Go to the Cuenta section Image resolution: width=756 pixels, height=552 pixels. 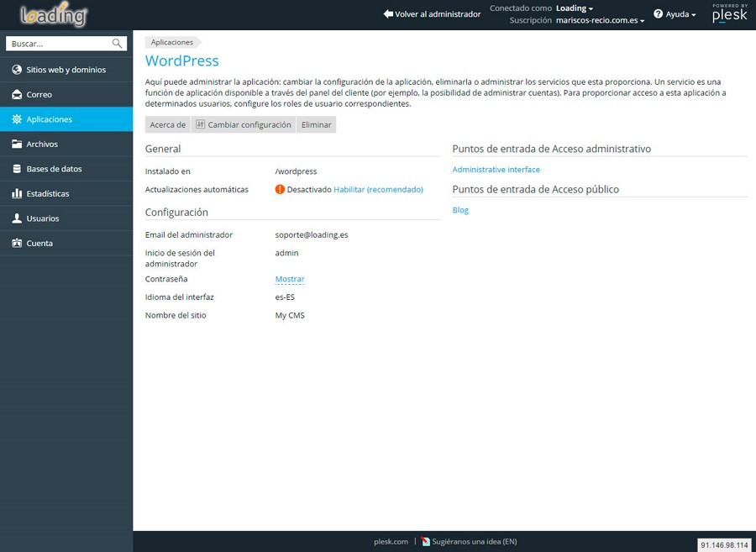click(66, 243)
